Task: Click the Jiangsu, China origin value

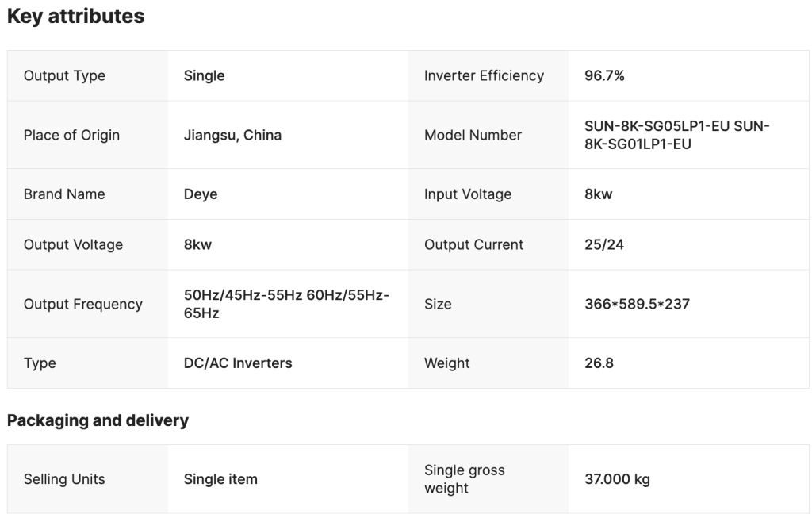Action: [x=232, y=135]
